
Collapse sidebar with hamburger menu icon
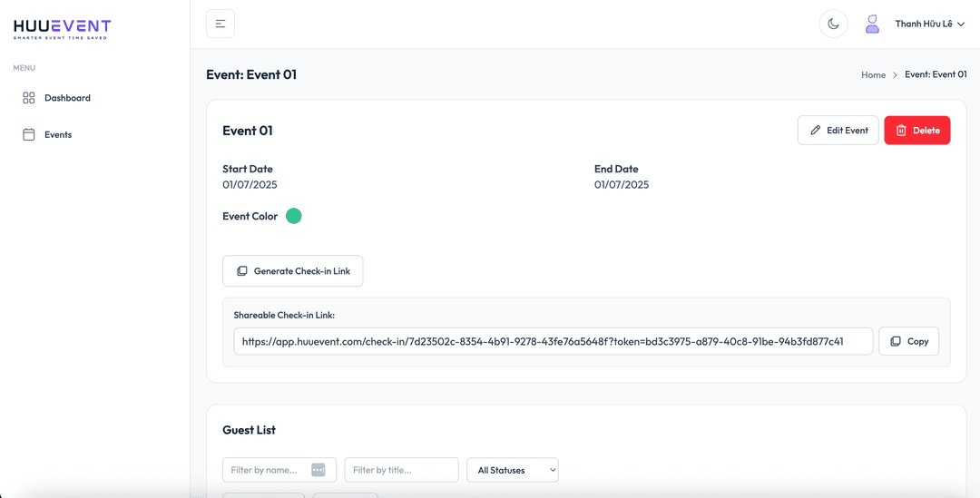(x=220, y=24)
